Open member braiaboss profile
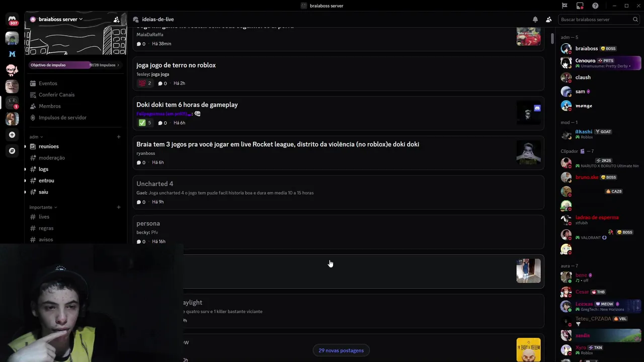 [x=600, y=49]
